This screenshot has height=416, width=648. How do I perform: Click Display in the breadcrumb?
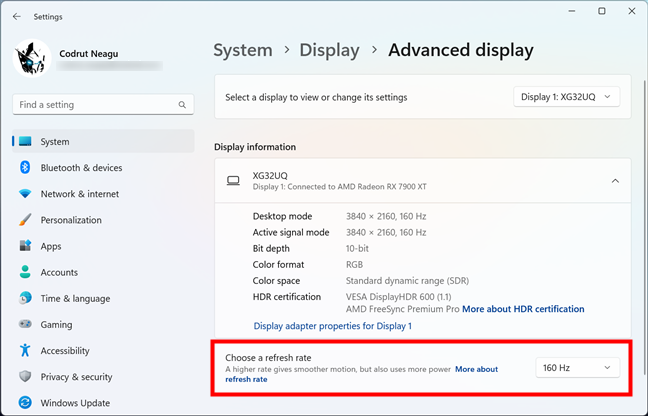(x=329, y=50)
